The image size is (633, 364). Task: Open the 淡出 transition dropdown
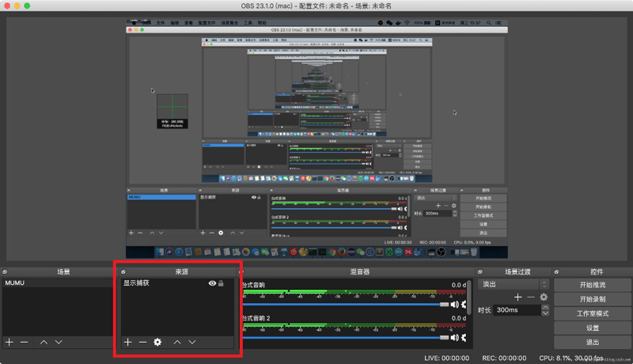pos(514,284)
